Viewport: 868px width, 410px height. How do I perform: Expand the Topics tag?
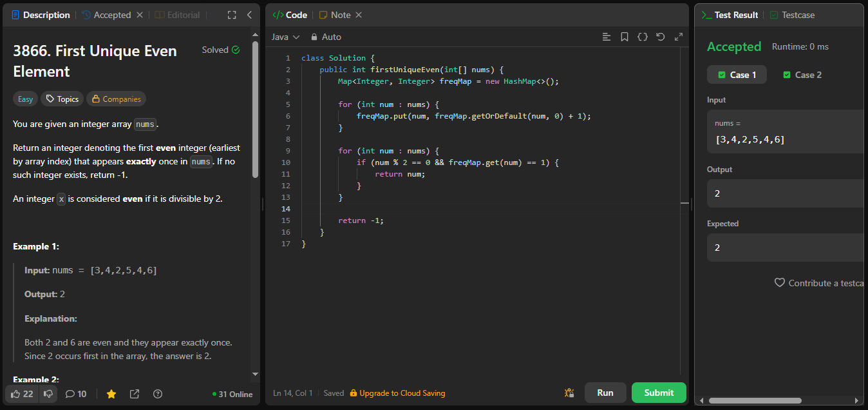point(62,99)
